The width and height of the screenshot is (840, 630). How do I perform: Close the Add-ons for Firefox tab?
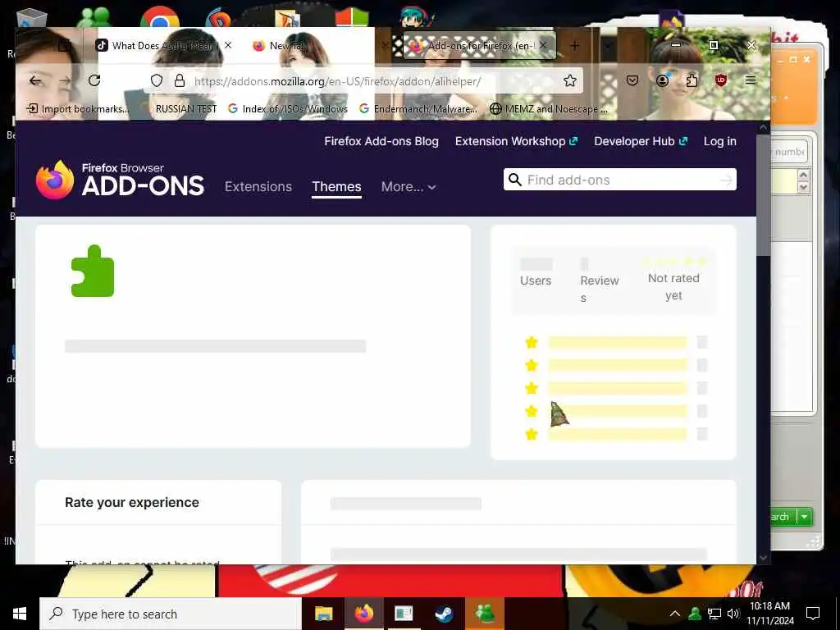543,46
